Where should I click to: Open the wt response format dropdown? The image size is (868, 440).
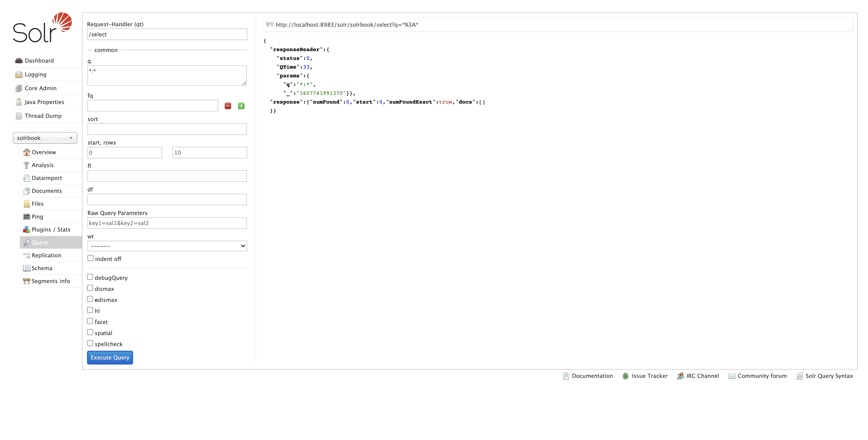167,246
